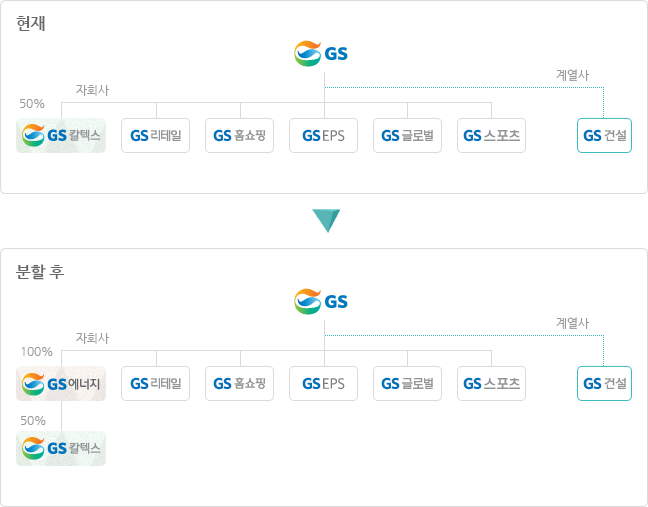Open the GS 건설 affiliate in 현재 chart

(x=604, y=135)
